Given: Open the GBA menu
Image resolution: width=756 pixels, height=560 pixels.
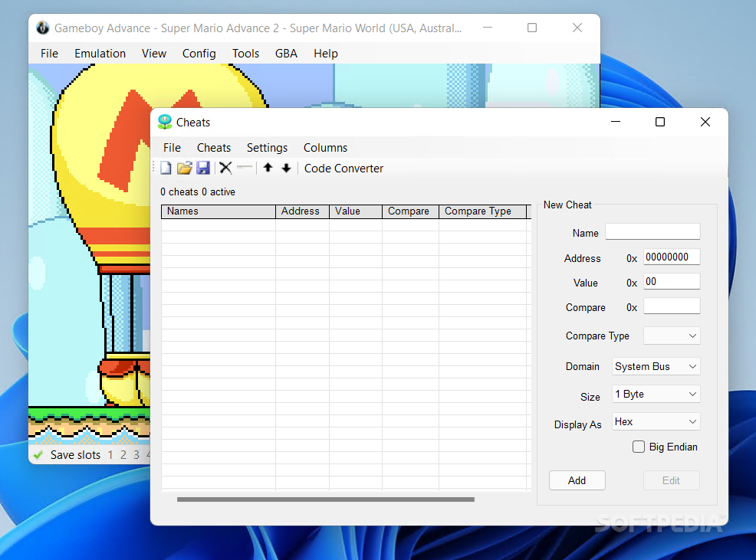Looking at the screenshot, I should [x=286, y=54].
